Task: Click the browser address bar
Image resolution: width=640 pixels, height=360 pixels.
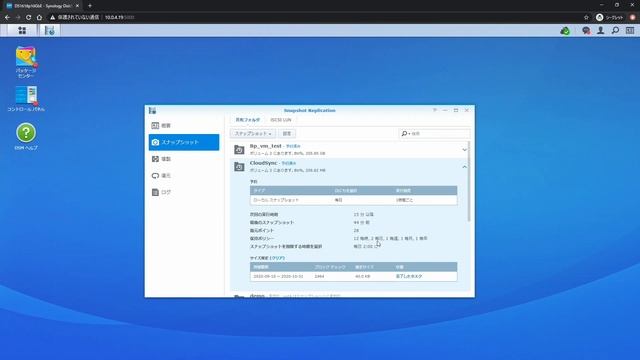Action: (314, 17)
